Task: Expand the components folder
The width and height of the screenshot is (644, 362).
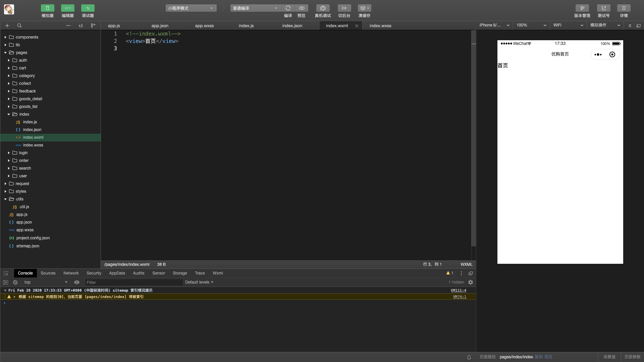Action: tap(27, 37)
